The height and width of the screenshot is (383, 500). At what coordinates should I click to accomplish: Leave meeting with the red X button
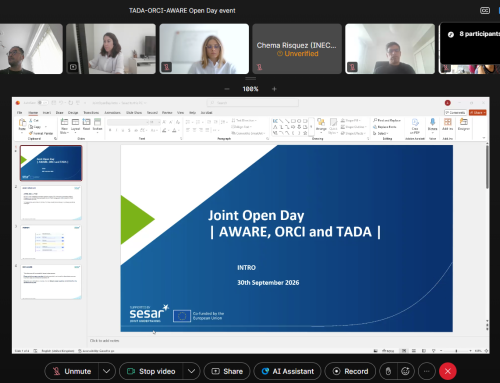tap(448, 371)
